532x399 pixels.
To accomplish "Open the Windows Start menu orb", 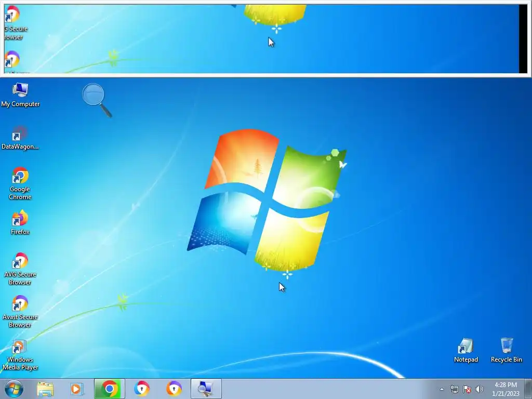I will point(14,389).
